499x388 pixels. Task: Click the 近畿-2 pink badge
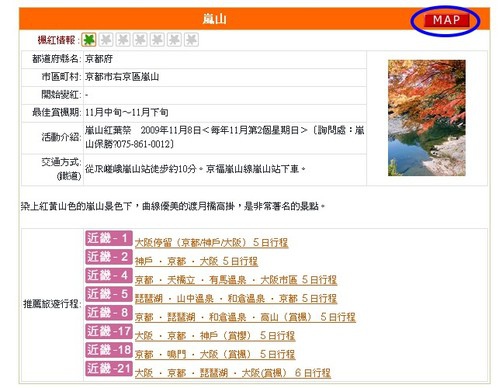pos(108,257)
